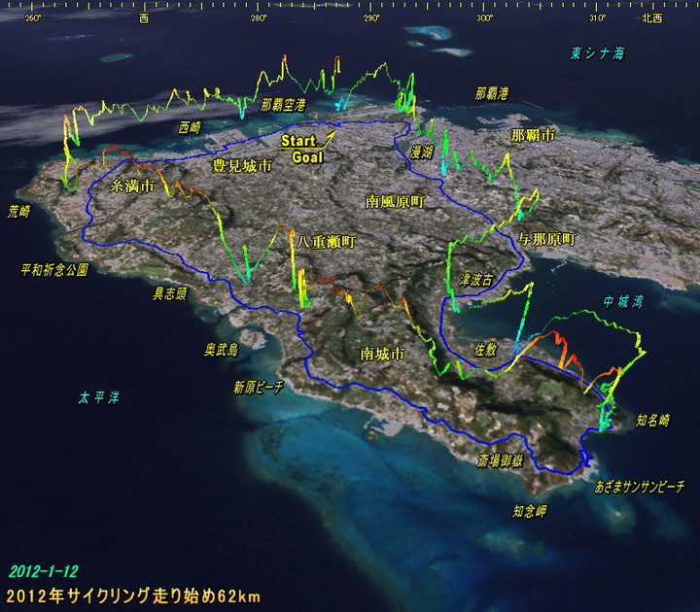This screenshot has height=612, width=700.
Task: Click the 津波古 label
Action: (475, 280)
